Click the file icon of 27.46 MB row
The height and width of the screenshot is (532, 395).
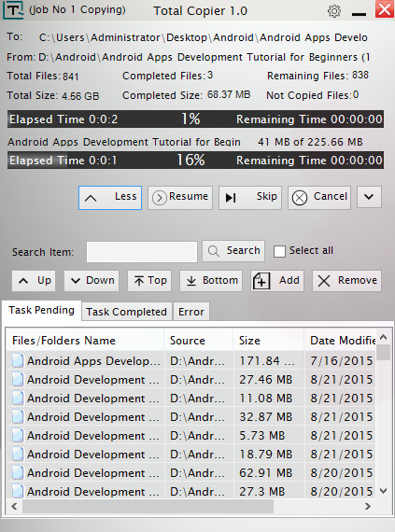pyautogui.click(x=18, y=379)
